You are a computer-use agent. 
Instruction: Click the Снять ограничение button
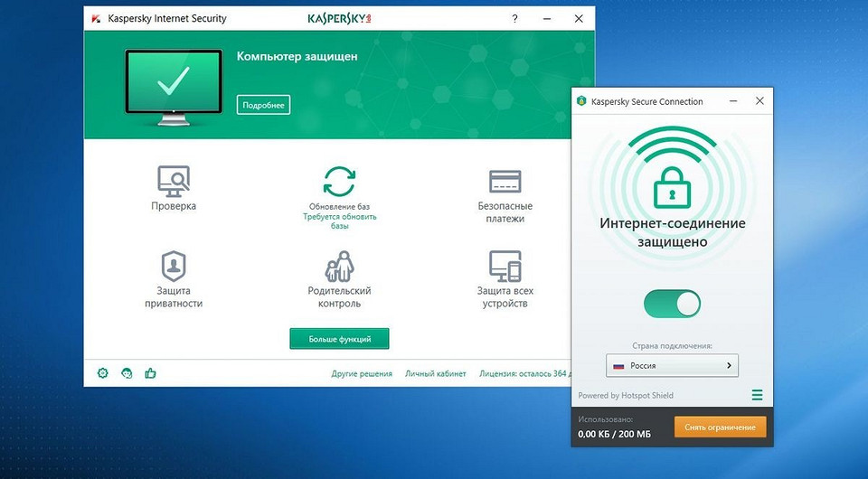[720, 427]
